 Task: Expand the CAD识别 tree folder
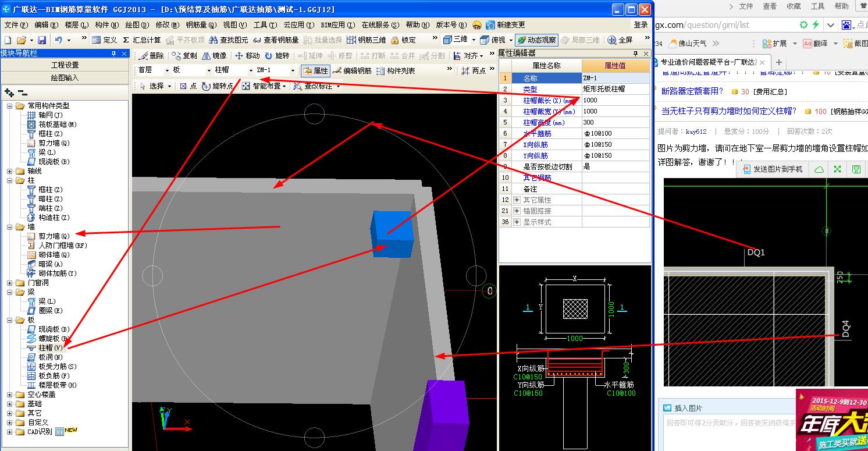[10, 432]
